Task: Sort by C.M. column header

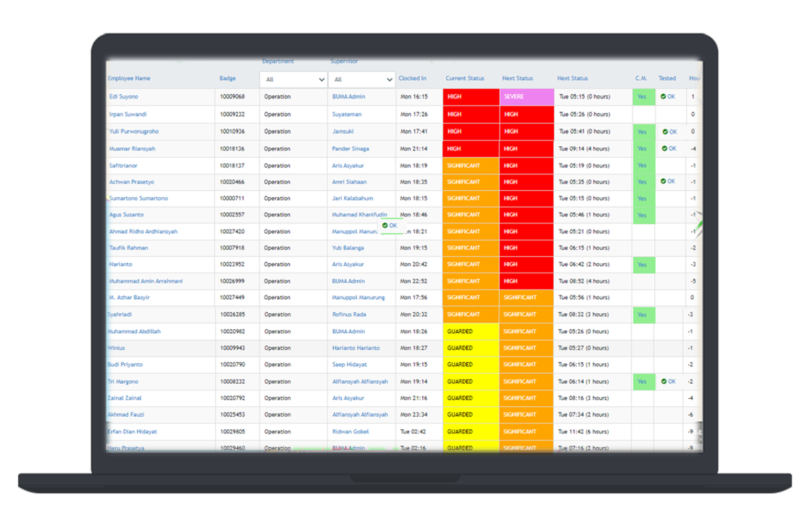Action: coord(641,78)
